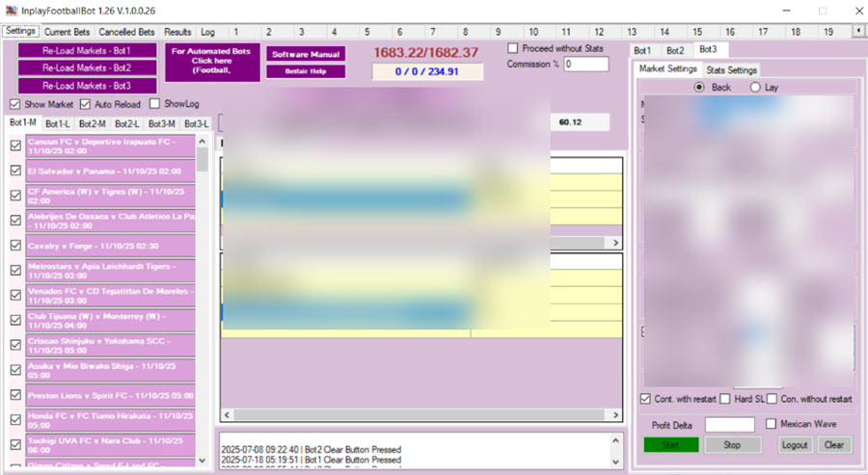Switch to the Current Bets tab
868x475 pixels.
tap(67, 32)
